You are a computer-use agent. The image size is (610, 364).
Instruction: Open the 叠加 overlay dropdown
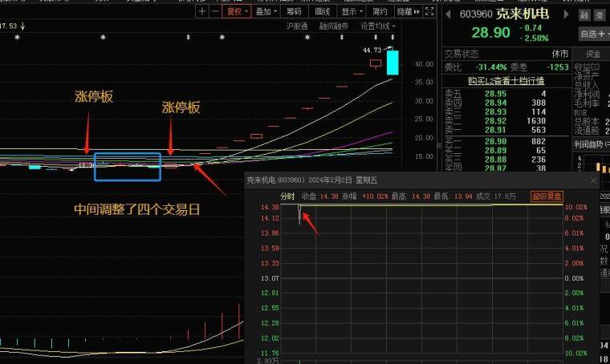266,12
